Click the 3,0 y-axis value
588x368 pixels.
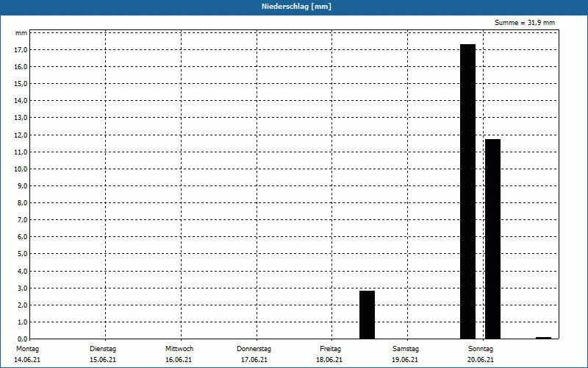[x=23, y=288]
